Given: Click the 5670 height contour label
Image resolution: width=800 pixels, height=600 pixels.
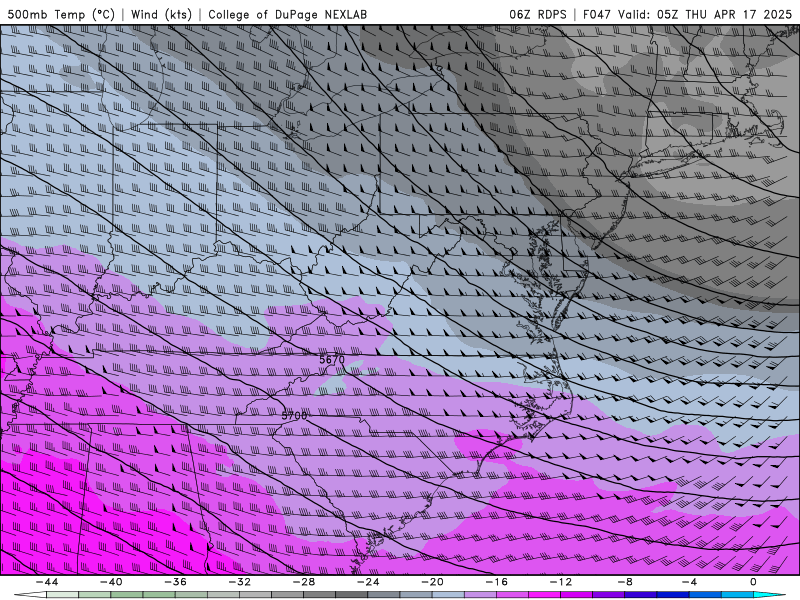Looking at the screenshot, I should click(x=332, y=359).
